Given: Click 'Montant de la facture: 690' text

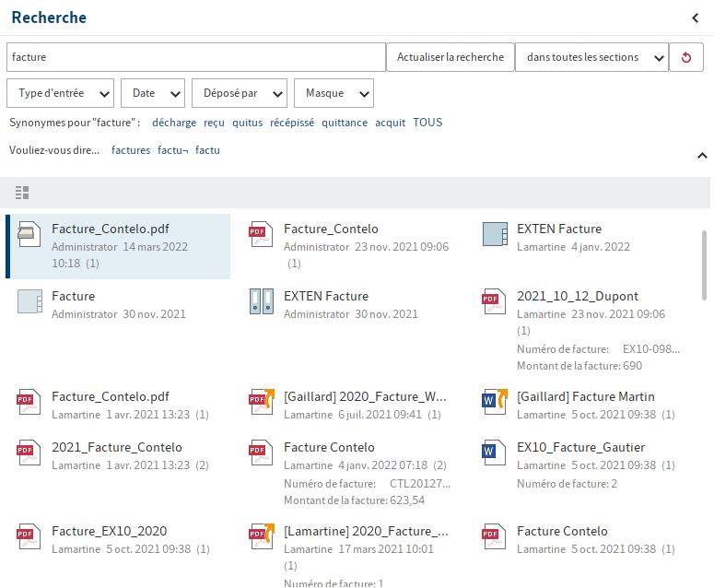Looking at the screenshot, I should [x=579, y=366].
